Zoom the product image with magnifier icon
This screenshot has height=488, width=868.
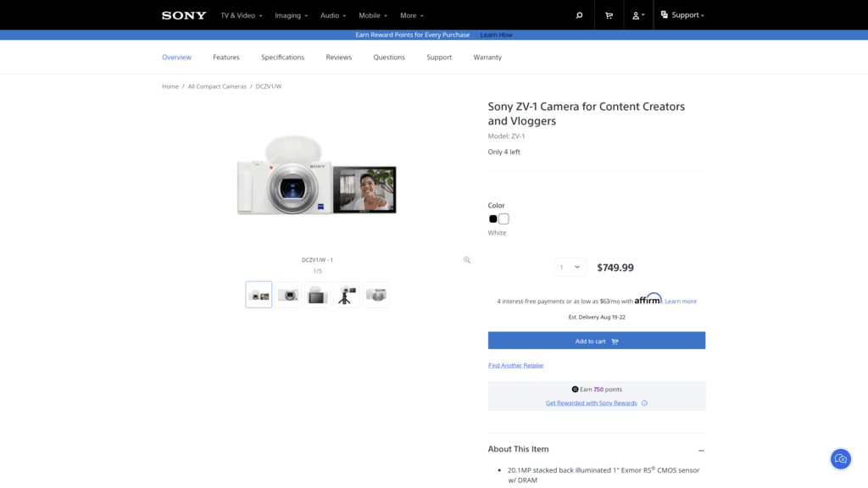click(x=467, y=259)
